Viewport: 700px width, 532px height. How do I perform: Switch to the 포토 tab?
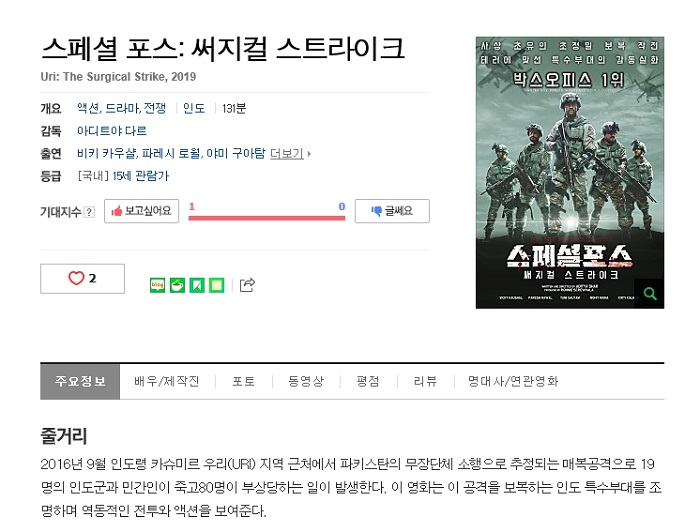[x=244, y=381]
